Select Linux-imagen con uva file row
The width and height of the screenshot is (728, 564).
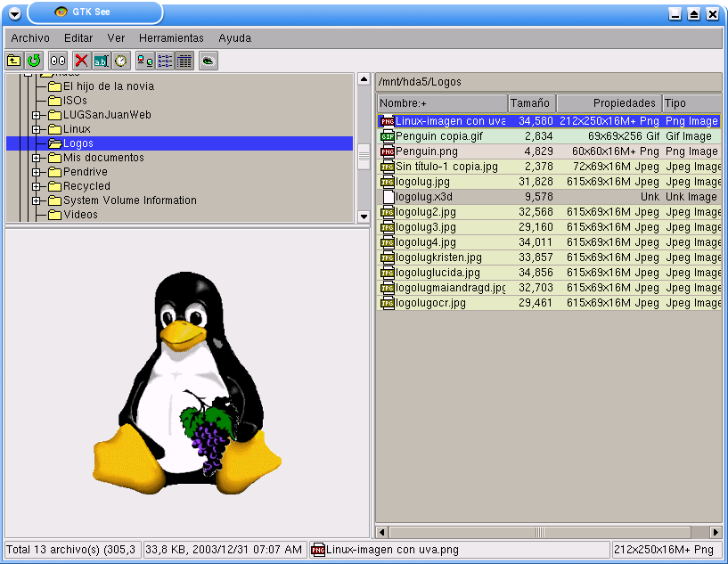coord(549,121)
